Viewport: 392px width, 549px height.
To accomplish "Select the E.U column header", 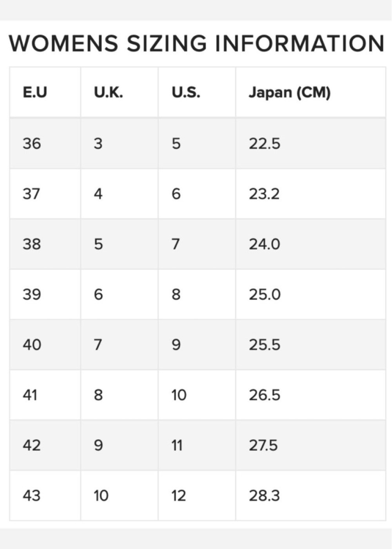I will pyautogui.click(x=35, y=93).
